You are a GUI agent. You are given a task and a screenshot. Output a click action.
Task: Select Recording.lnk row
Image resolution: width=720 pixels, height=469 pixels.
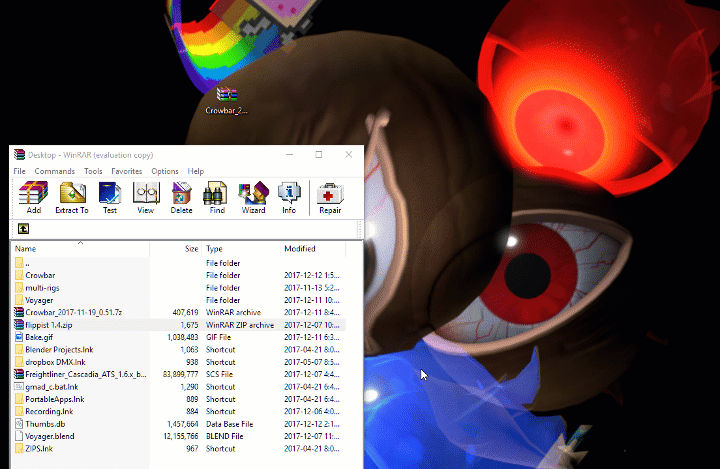(x=178, y=411)
